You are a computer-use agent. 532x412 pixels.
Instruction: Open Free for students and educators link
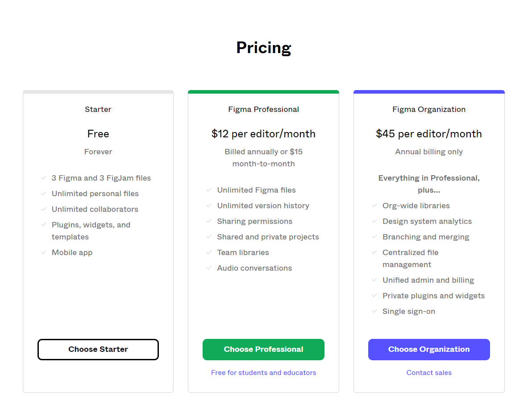point(263,373)
